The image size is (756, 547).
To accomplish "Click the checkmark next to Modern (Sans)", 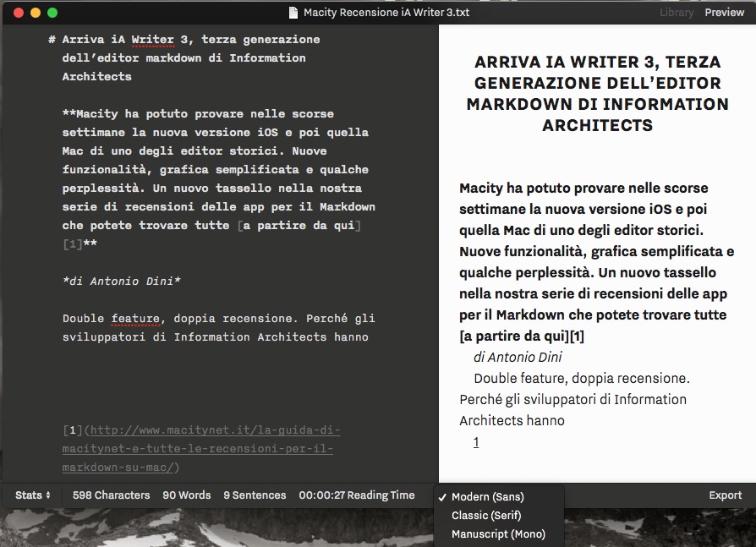I will 442,497.
